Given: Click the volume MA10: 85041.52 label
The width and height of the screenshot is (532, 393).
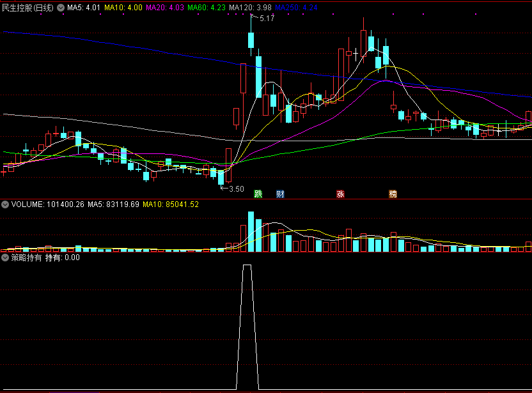Looking at the screenshot, I should pos(171,204).
